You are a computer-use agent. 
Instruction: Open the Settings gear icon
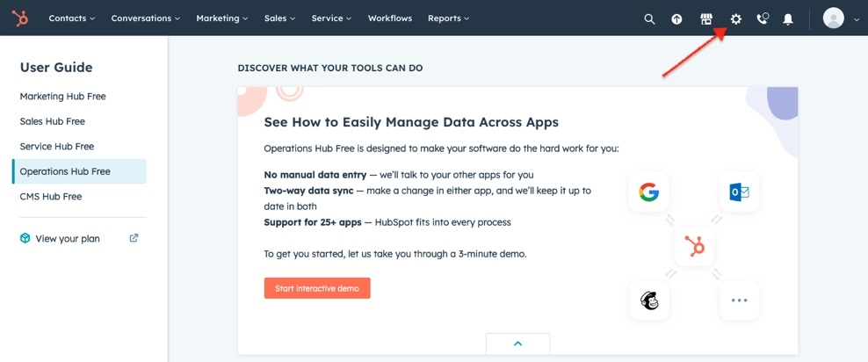coord(735,18)
